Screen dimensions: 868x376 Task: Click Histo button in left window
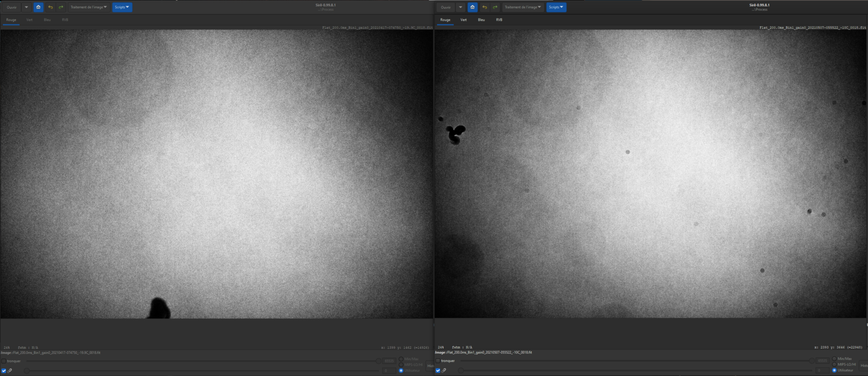430,366
